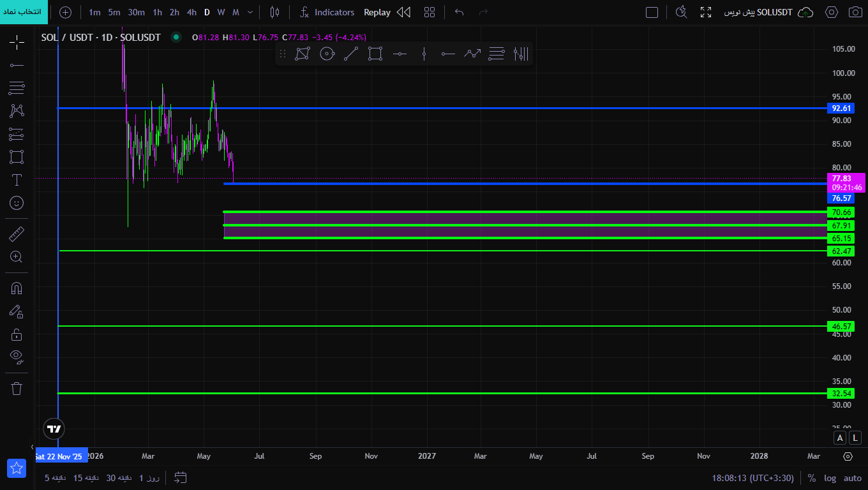Hide all drawings with eye icon
This screenshot has height=490, width=868.
[17, 356]
